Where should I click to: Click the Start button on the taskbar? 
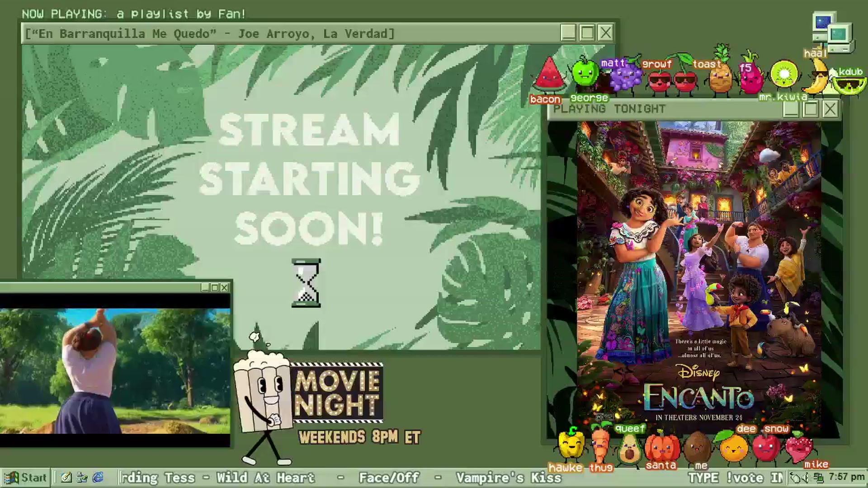click(x=25, y=478)
